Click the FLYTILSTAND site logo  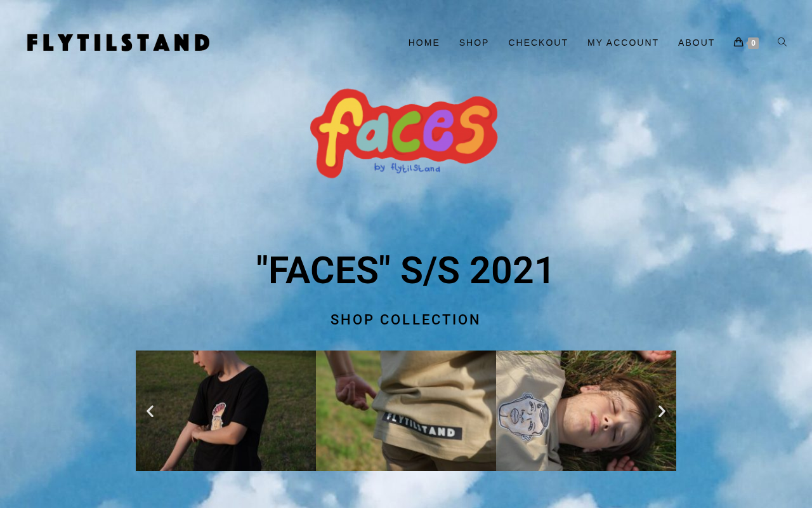tap(118, 43)
